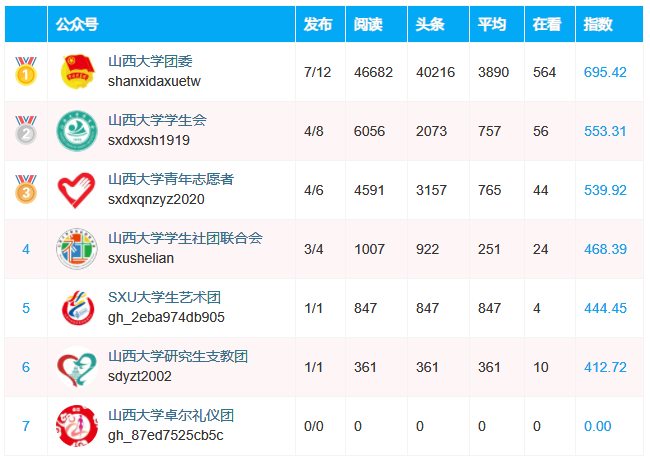Viewport: 650px width, 458px height.
Task: Click index value 444.45
Action: pyautogui.click(x=605, y=308)
